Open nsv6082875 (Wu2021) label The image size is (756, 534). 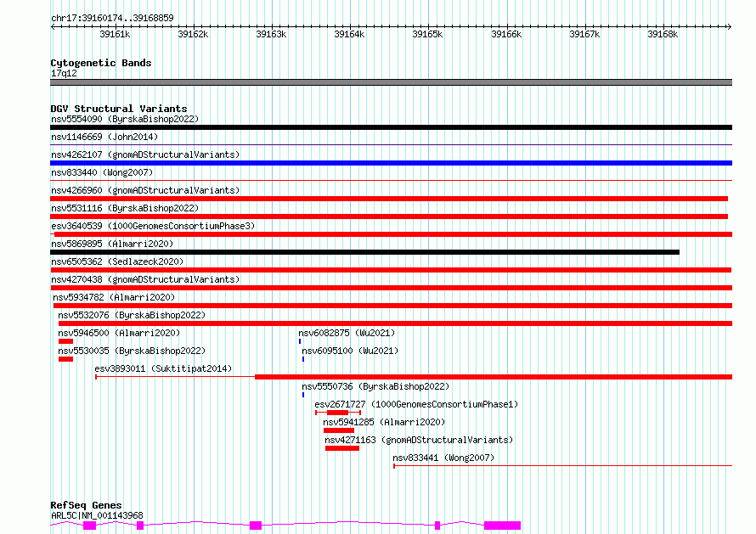point(347,333)
